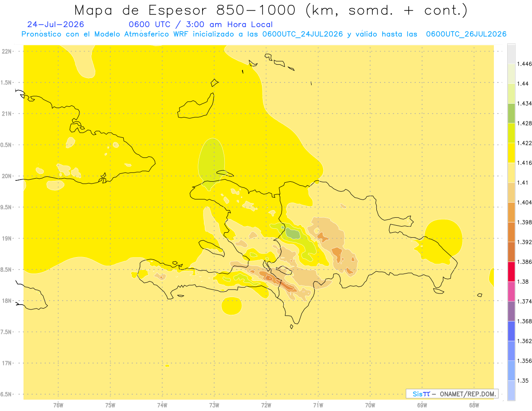Click the '20N' latitude axis label

click(7, 176)
